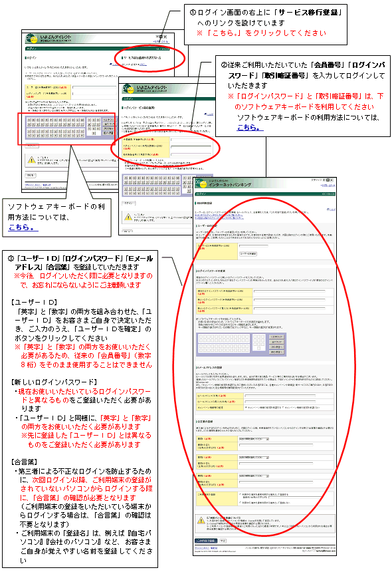Image resolution: width=392 pixels, height=572 pixels.
Task: Click the warning icon on the second login screenshot
Action: 128,217
